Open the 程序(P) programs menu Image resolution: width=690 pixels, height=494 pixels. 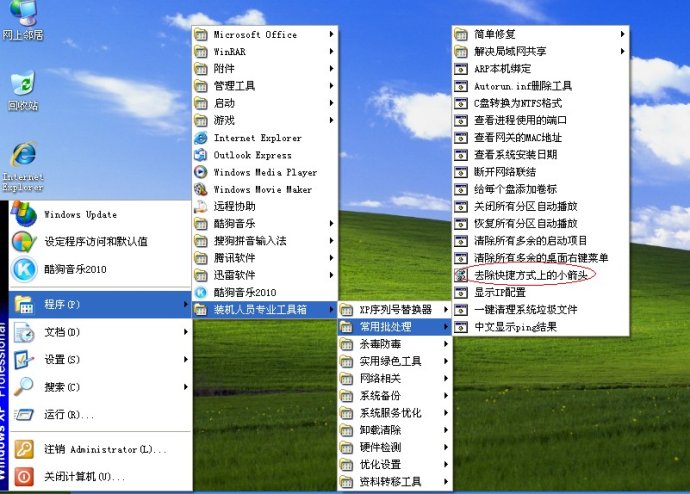point(100,304)
